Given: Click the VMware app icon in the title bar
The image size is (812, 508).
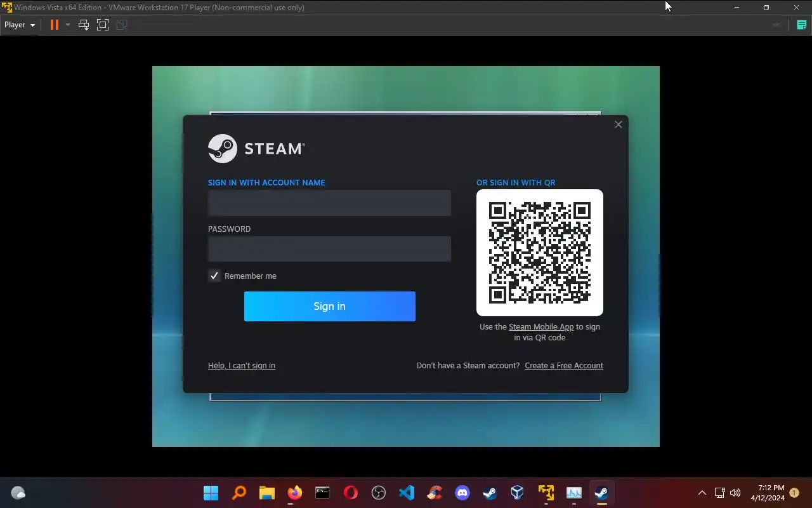Looking at the screenshot, I should (x=7, y=8).
